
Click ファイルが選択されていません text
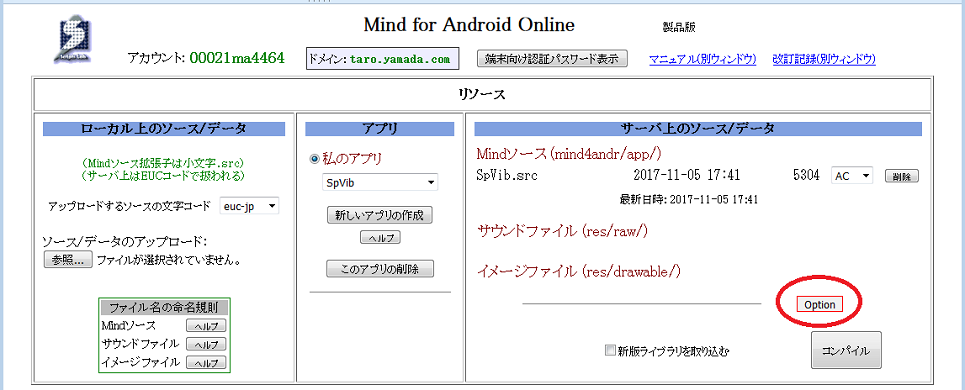[168, 260]
